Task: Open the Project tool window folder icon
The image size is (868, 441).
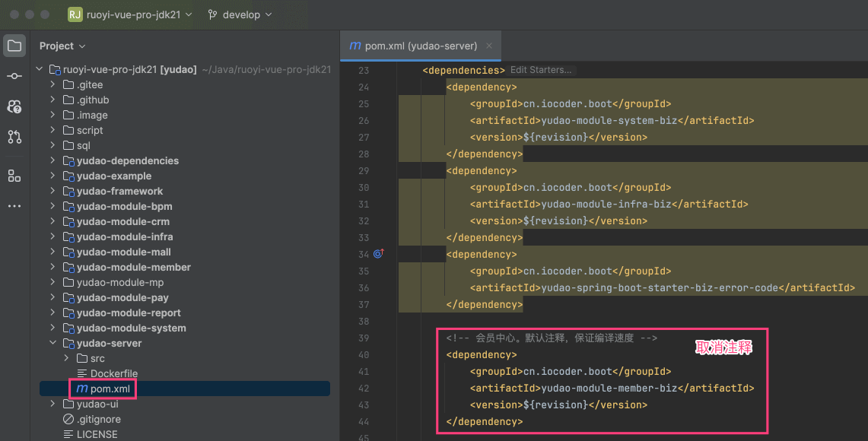Action: 14,46
